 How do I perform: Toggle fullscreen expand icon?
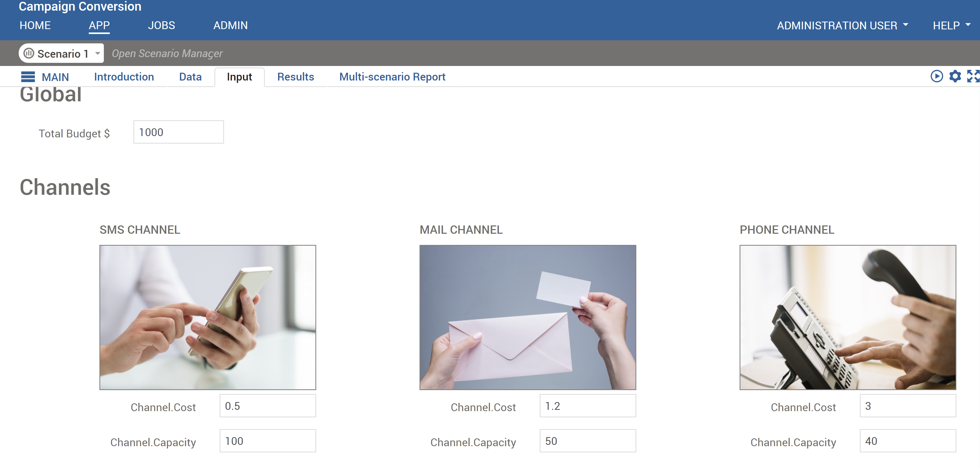coord(973,76)
